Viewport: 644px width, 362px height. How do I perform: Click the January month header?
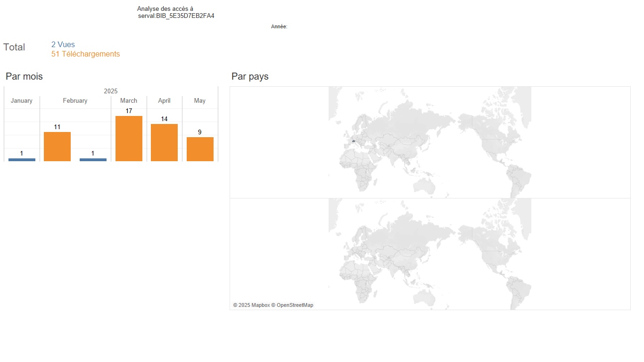(x=22, y=100)
